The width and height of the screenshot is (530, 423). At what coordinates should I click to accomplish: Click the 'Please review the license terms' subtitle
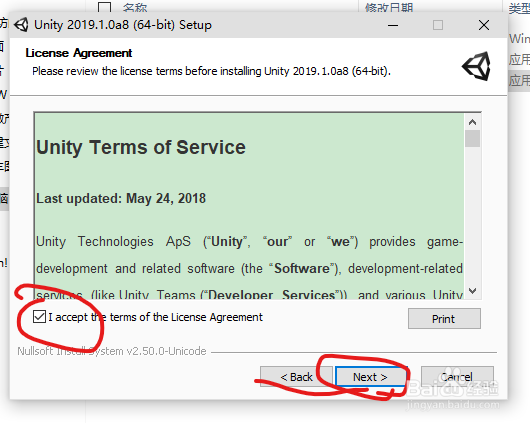(212, 71)
